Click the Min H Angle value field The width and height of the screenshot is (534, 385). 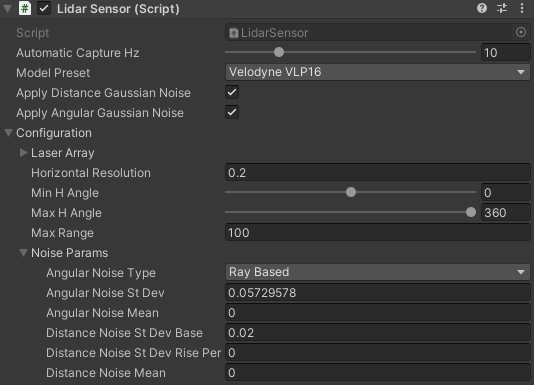click(505, 192)
